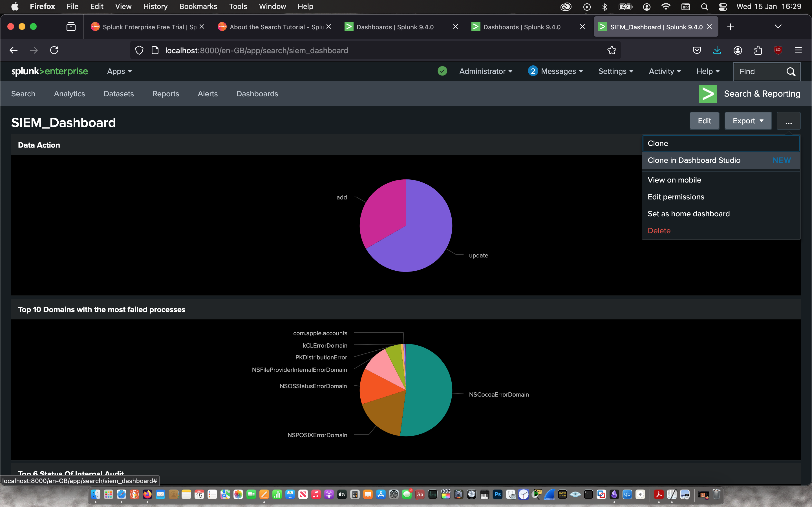Click the uBlock Origin extension icon
812x507 pixels.
tap(778, 50)
